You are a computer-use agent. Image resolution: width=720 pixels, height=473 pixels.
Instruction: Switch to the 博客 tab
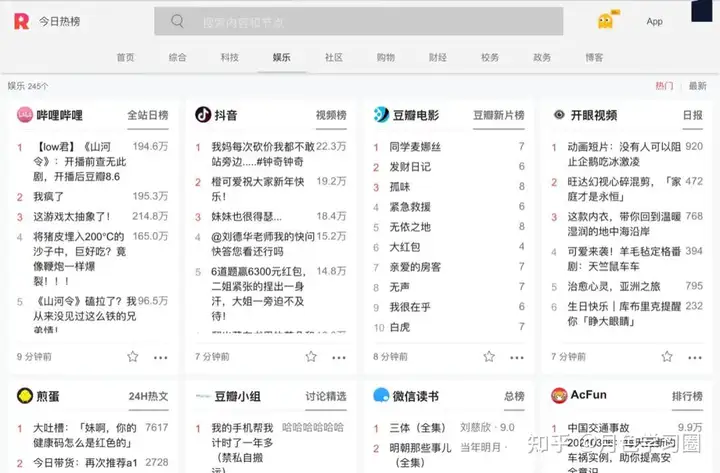594,57
